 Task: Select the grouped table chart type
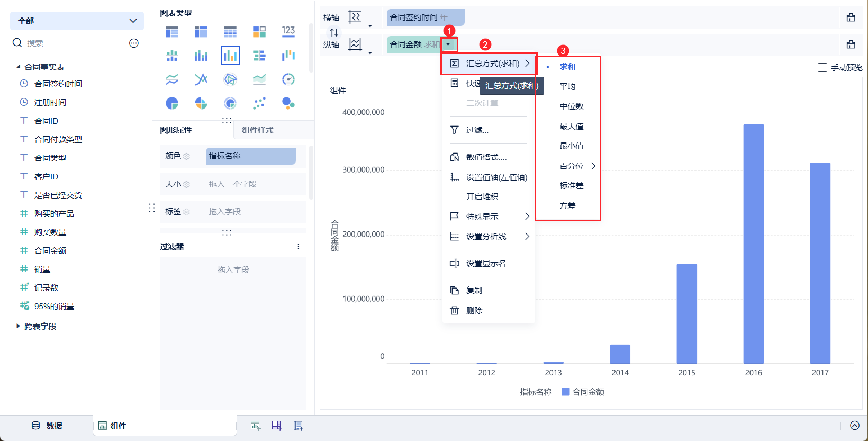pos(172,32)
